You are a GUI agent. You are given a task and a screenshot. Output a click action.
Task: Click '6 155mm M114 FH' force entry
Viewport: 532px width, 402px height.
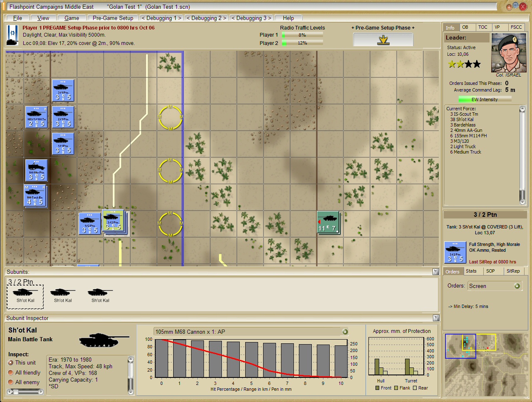468,136
